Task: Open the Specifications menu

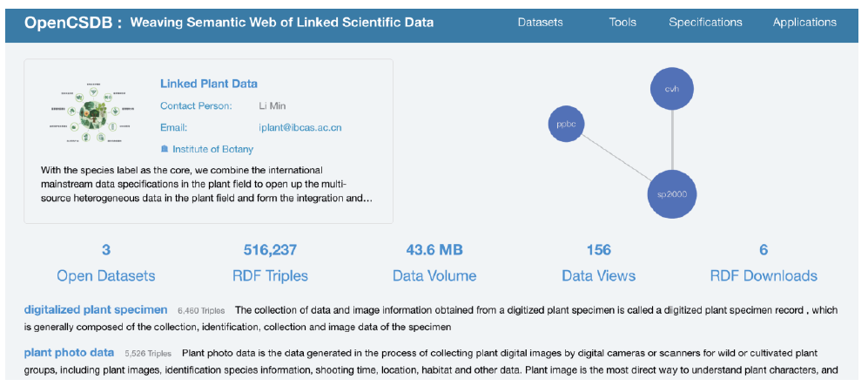Action: (705, 23)
